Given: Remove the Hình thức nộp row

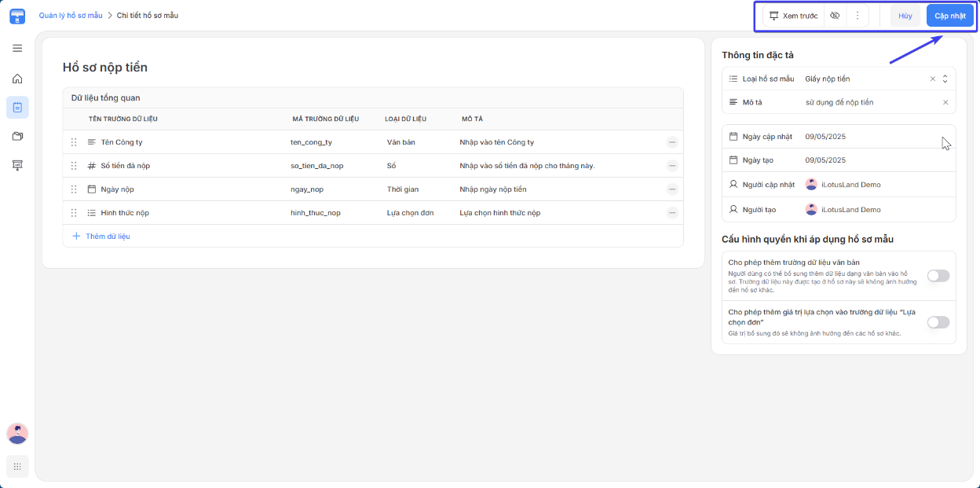Looking at the screenshot, I should [672, 213].
